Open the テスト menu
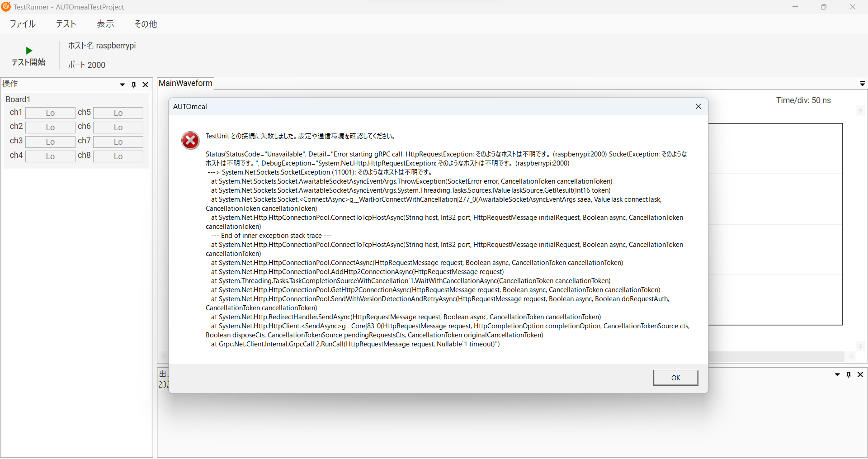The width and height of the screenshot is (868, 459). (66, 24)
